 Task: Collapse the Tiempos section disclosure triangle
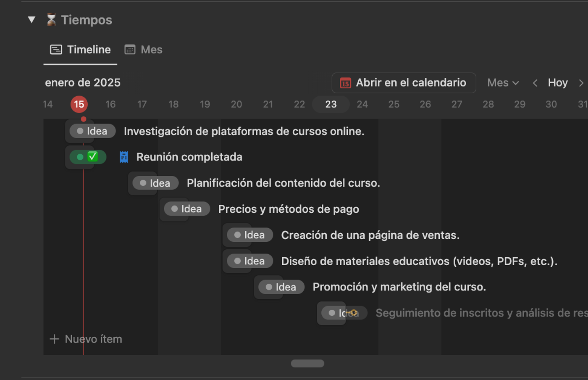coord(31,19)
